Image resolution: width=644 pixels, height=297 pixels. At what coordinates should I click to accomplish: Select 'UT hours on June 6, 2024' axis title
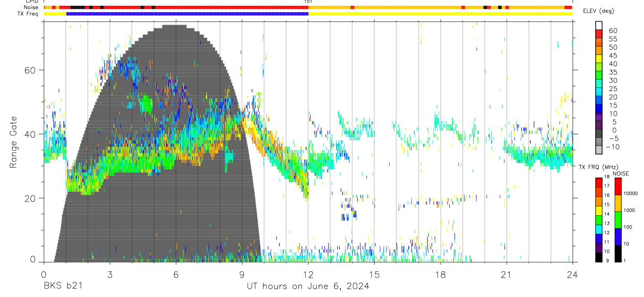coord(308,286)
